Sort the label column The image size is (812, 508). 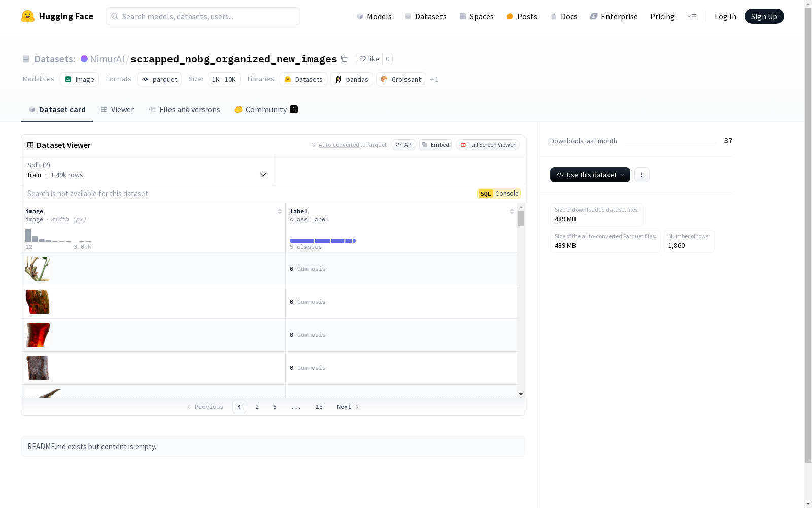click(512, 211)
